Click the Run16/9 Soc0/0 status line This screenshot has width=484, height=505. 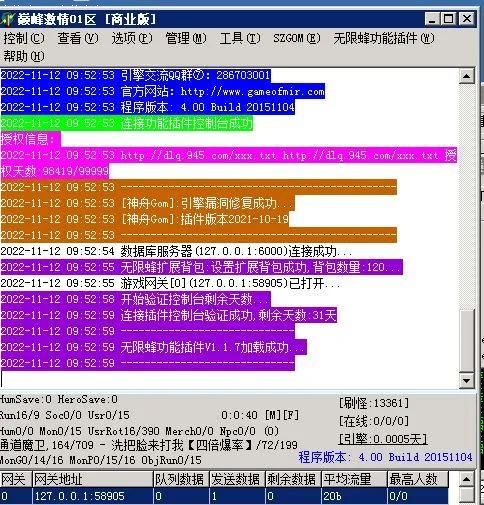(x=65, y=415)
